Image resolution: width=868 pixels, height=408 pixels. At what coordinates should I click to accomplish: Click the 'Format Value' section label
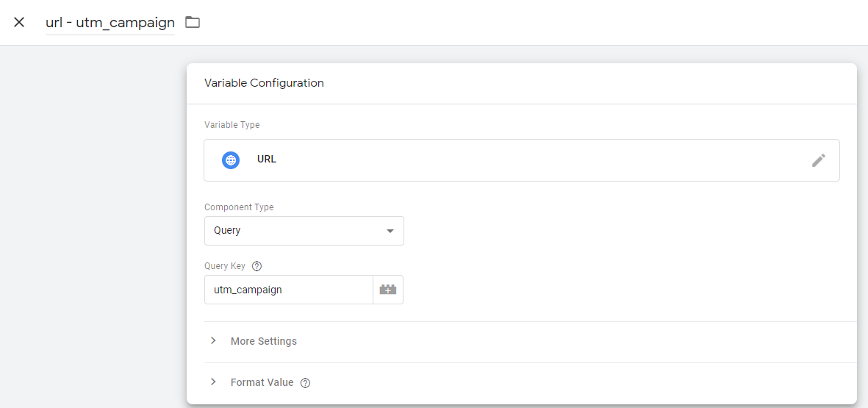pyautogui.click(x=262, y=382)
